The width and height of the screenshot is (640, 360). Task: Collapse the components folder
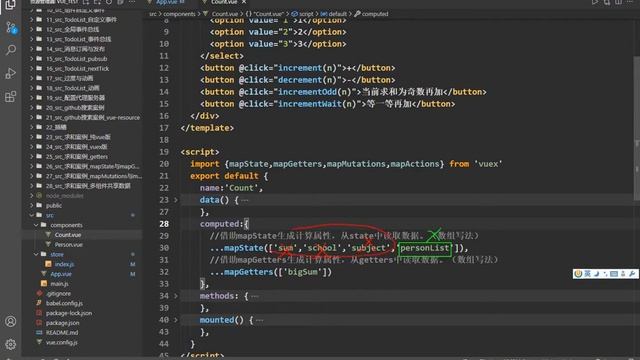(x=36, y=225)
